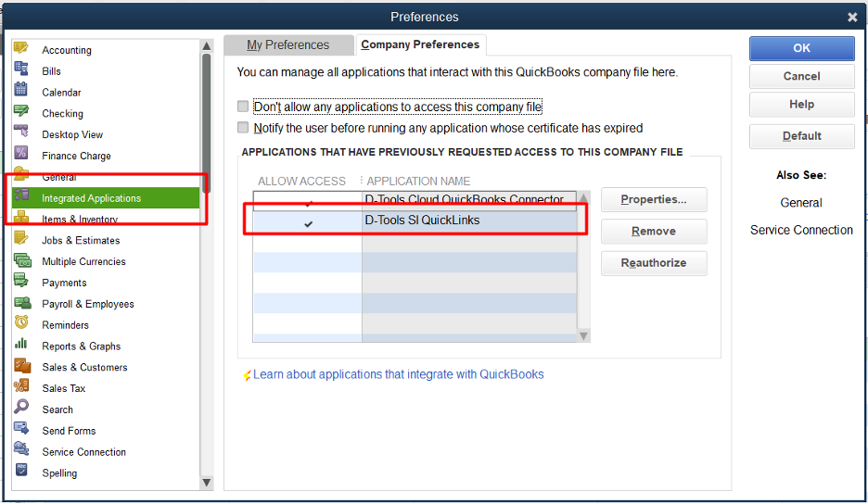This screenshot has width=868, height=504.
Task: Select D-Tools SI QuickLinks application row
Action: pyautogui.click(x=415, y=220)
